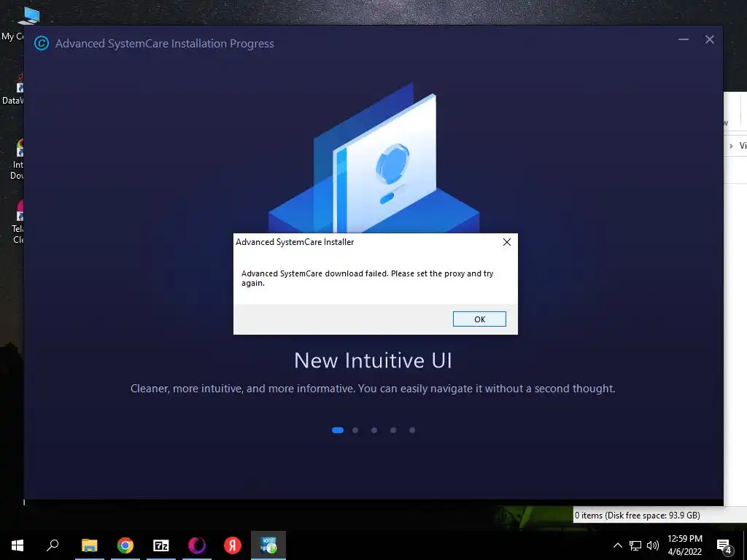Click the IObit installer taskbar icon
This screenshot has width=747, height=560.
pyautogui.click(x=268, y=545)
